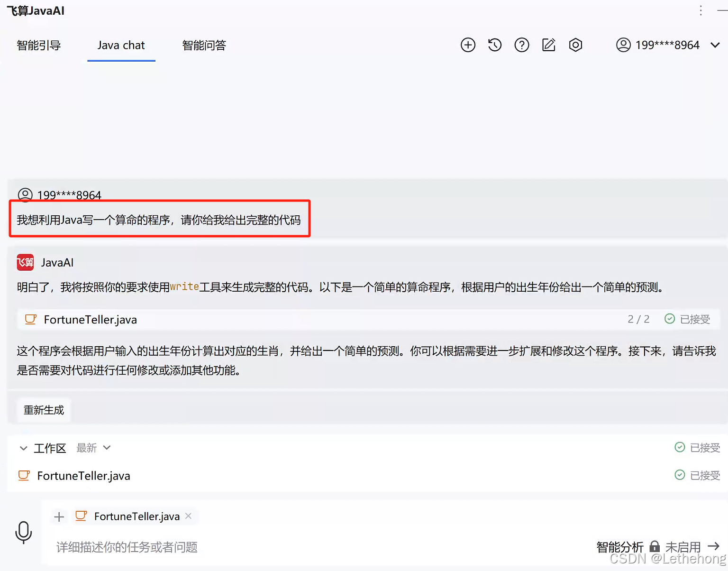Toggle 智能分析 未启用 option
This screenshot has height=571, width=728.
(x=648, y=547)
